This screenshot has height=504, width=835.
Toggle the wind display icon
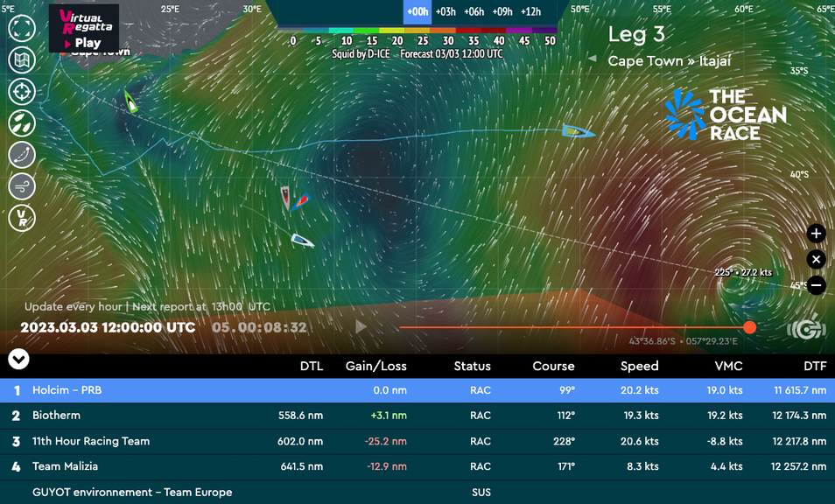[22, 186]
